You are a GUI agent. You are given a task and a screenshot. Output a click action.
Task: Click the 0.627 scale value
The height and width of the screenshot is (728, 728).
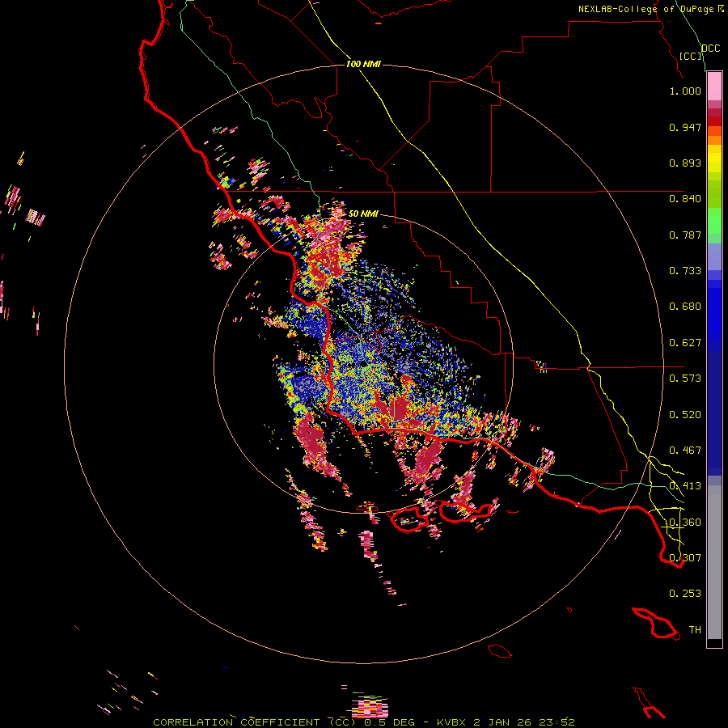pos(685,343)
